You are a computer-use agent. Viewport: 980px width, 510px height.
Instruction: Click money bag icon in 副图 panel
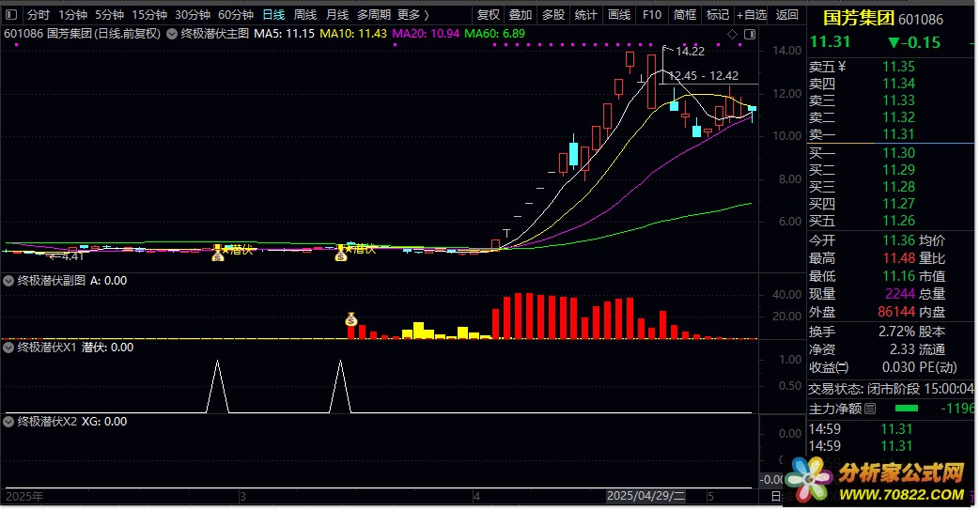tap(351, 320)
